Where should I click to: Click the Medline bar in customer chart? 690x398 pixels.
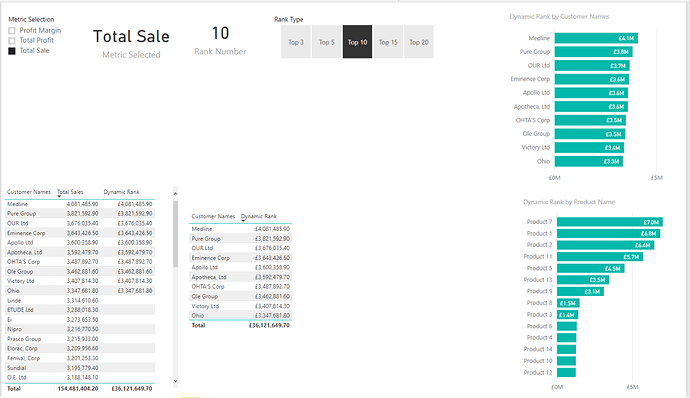596,38
